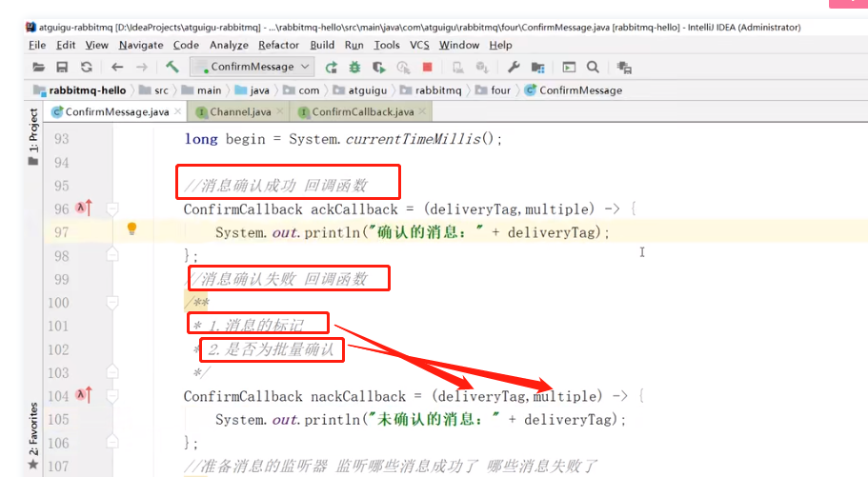Close the Channel.java tab

point(280,111)
